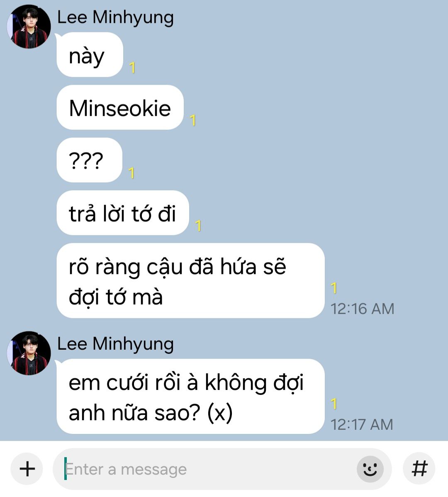The image size is (448, 497).
Task: Select the top Lee Minhyung sender name
Action: [x=115, y=17]
